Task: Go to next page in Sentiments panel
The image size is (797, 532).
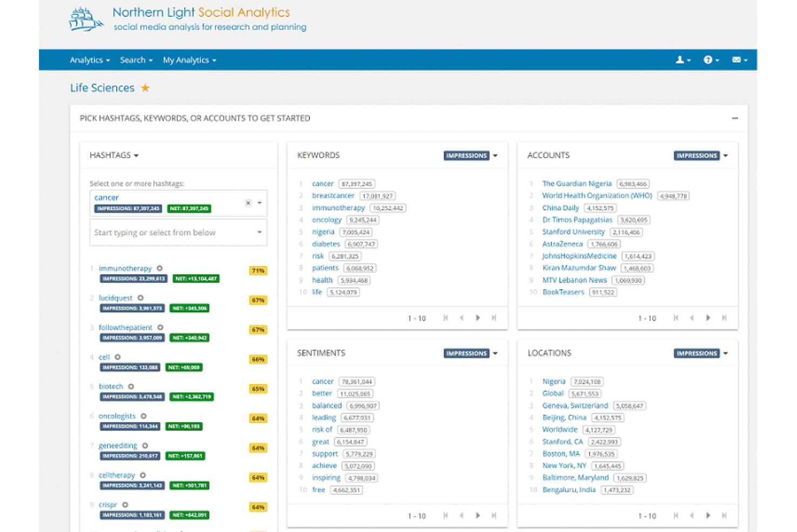Action: 478,515
